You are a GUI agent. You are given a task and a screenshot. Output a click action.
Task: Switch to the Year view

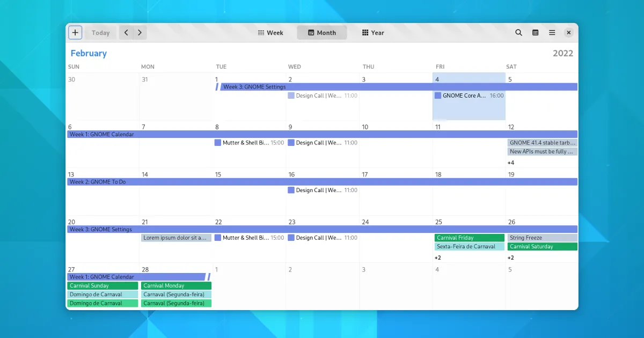click(x=373, y=33)
